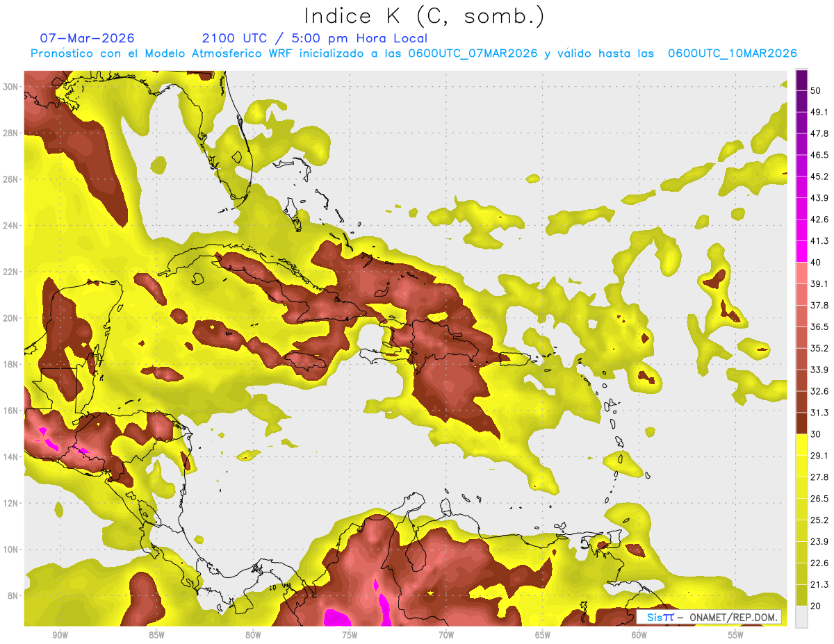Click the '70W' longitude label

446,635
